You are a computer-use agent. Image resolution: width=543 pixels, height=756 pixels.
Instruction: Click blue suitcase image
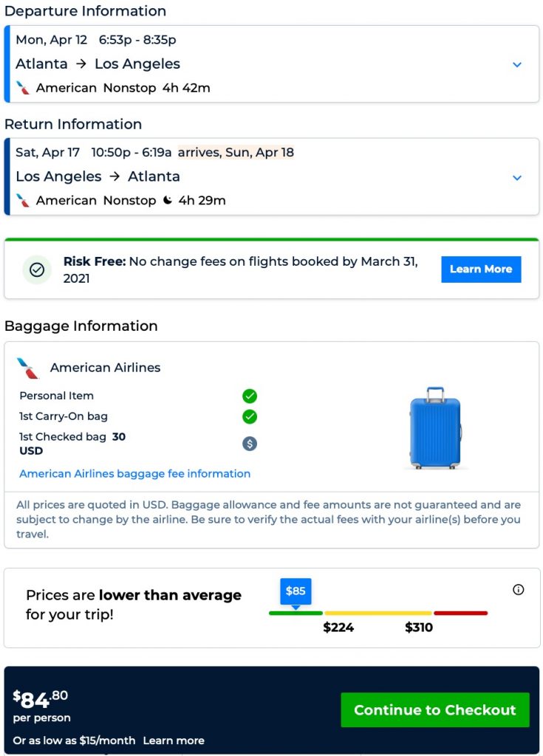(x=435, y=427)
